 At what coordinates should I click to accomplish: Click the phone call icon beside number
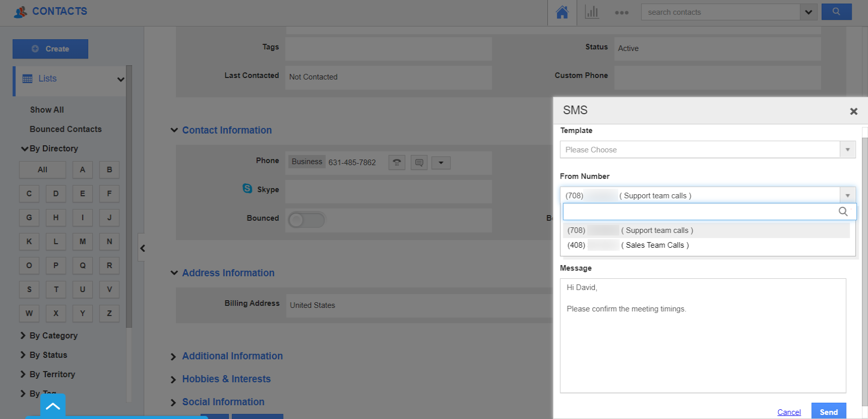point(397,163)
